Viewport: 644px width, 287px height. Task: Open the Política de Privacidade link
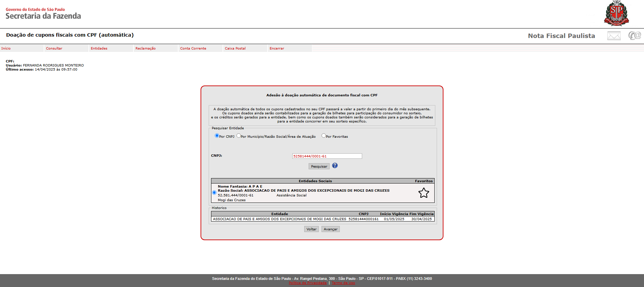[x=308, y=283]
